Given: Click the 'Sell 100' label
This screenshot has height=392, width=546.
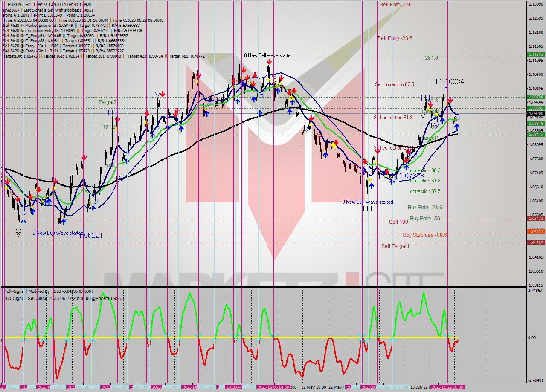Looking at the screenshot, I should coord(398,222).
